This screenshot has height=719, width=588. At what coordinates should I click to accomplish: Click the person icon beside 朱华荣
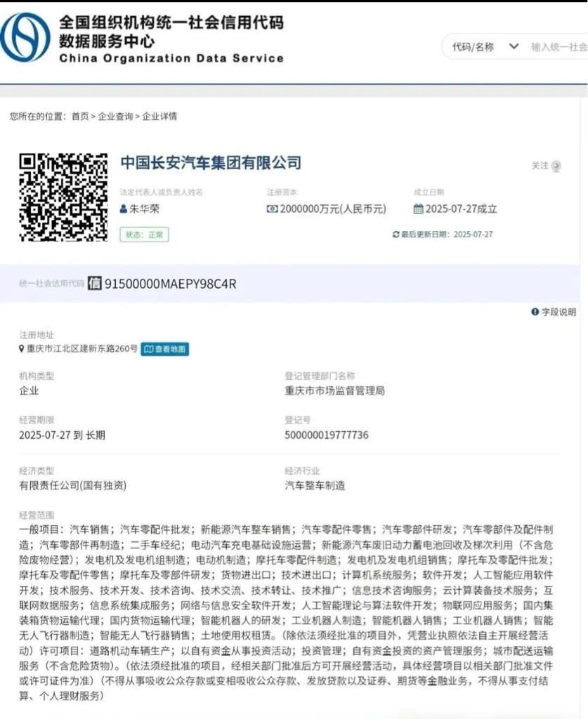[x=124, y=209]
